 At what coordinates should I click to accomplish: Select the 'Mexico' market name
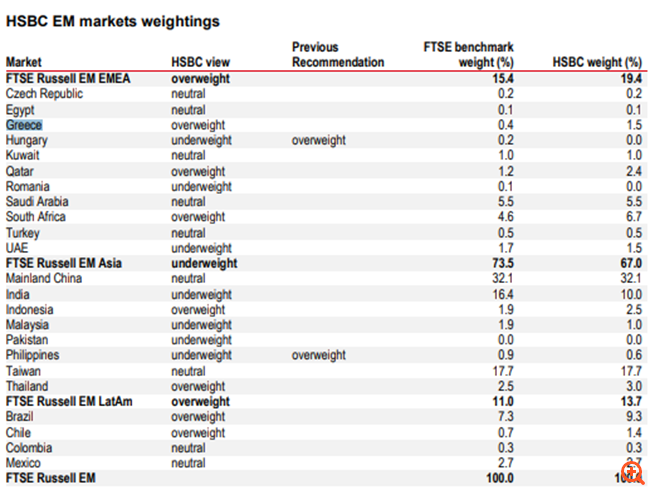pos(23,463)
